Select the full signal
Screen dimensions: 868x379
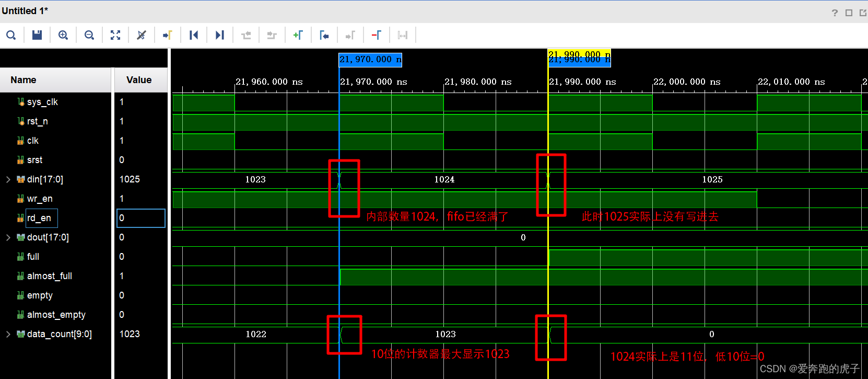click(33, 257)
